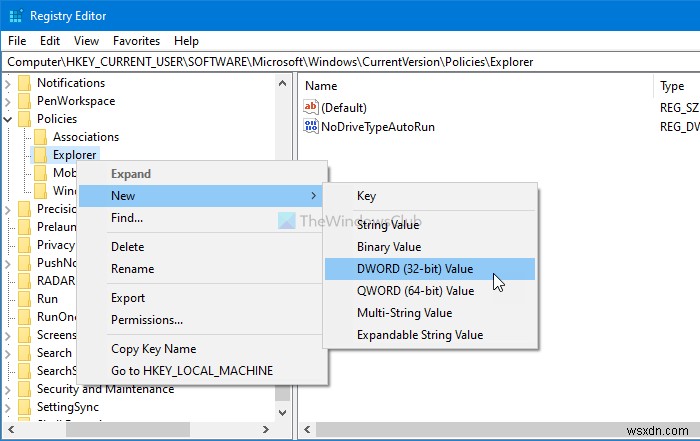The height and width of the screenshot is (441, 700).
Task: Click tree pane scroll up arrow
Action: [282, 83]
